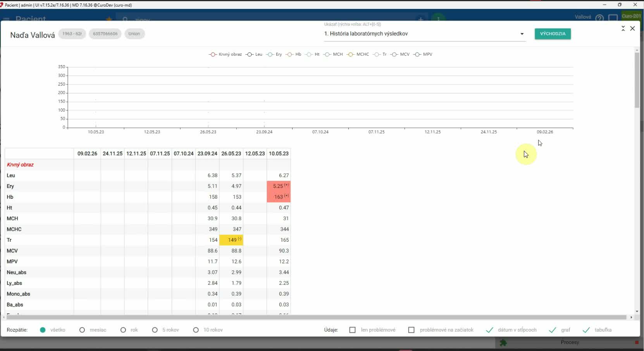Image resolution: width=644 pixels, height=351 pixels.
Task: Toggle the Hb legend marker
Action: (294, 55)
